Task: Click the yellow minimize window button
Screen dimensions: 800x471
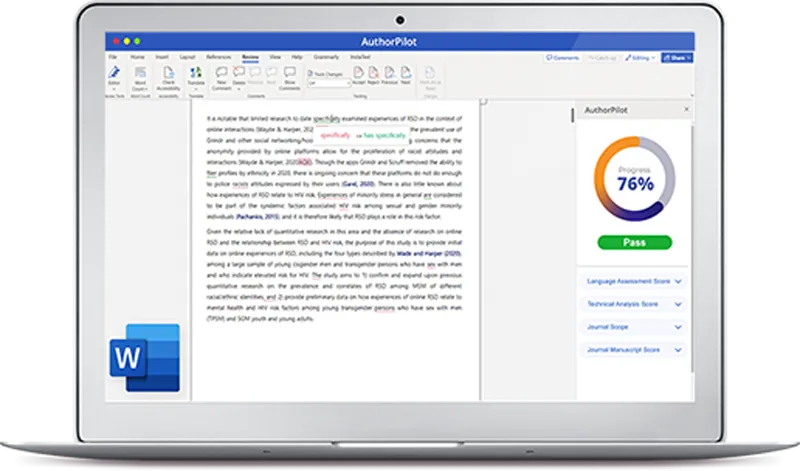Action: [127, 41]
